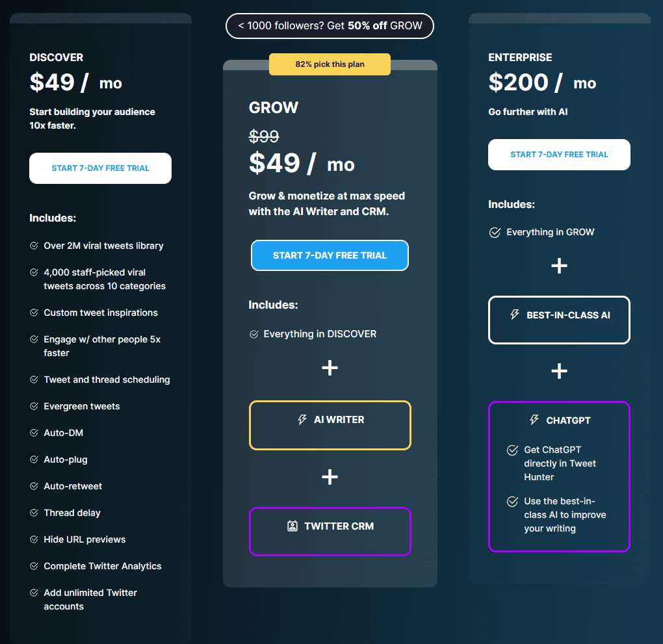Click the checkmark beside Everything in DISCOVER
The height and width of the screenshot is (644, 663).
coord(253,333)
